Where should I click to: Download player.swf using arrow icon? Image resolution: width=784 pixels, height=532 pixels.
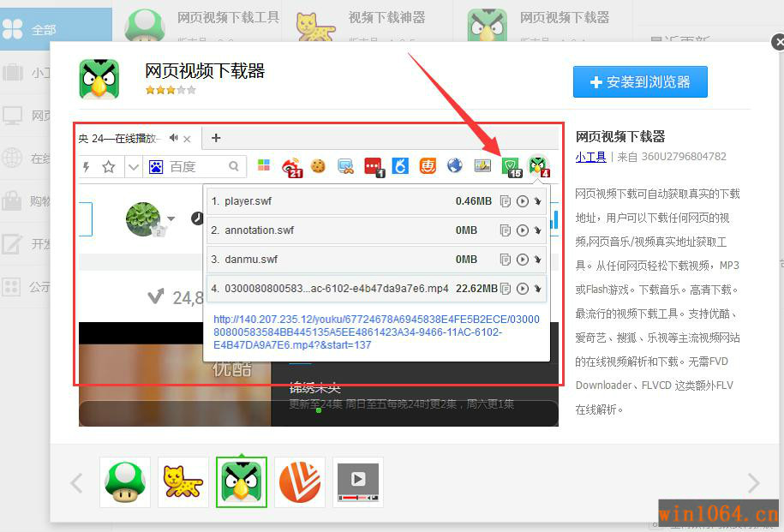click(x=537, y=201)
